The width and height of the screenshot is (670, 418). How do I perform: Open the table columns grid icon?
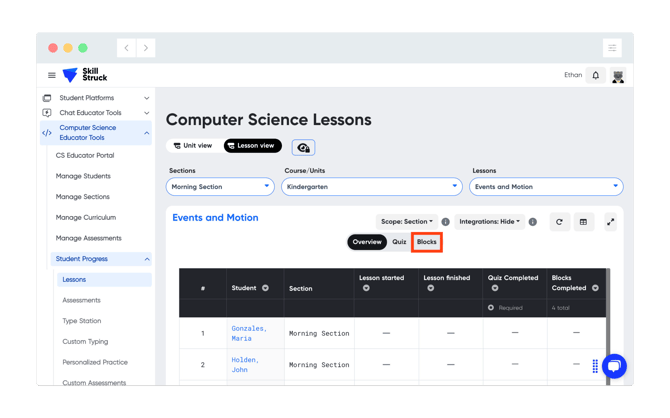pyautogui.click(x=583, y=222)
